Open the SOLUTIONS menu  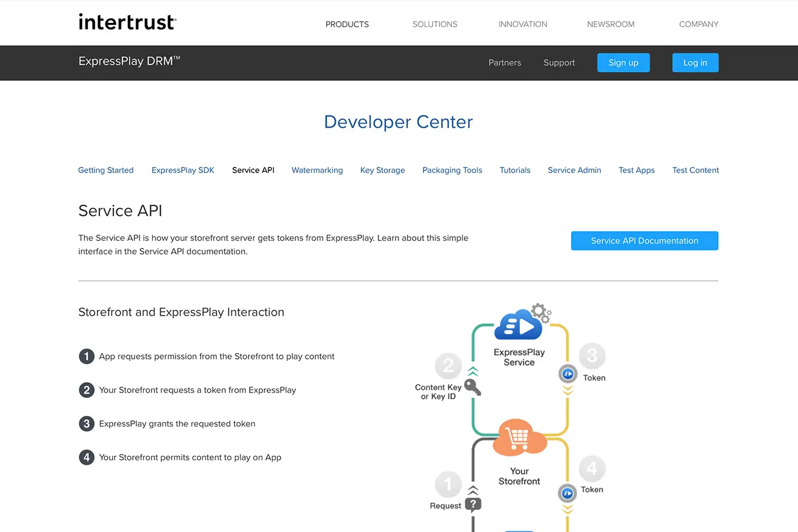pos(435,24)
